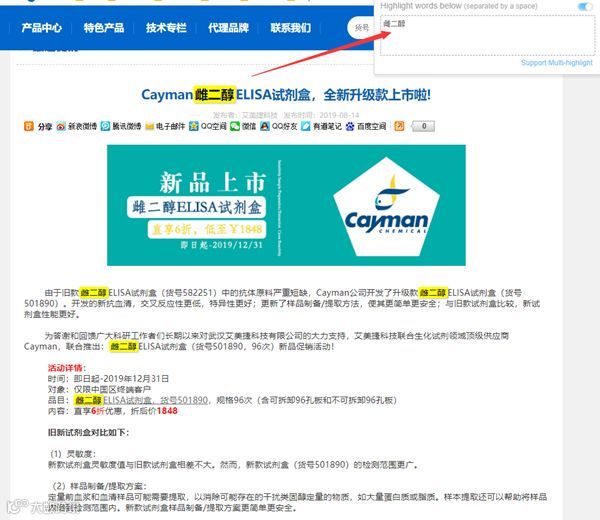Open the ELISA试剂盒, 货号501890 product link
Screen dimensions: 600x520
point(156,400)
